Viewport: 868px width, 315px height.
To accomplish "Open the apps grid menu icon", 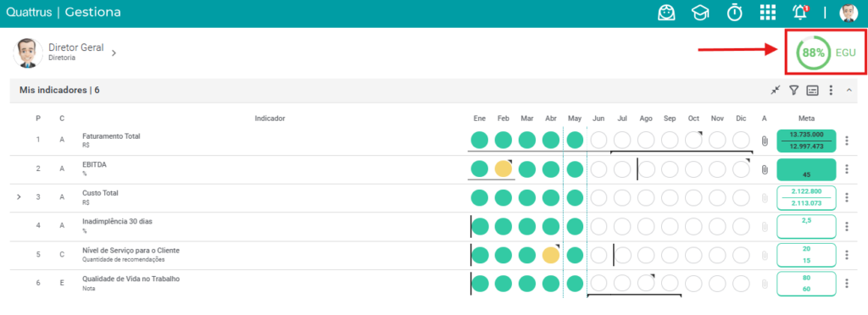I will click(x=767, y=13).
